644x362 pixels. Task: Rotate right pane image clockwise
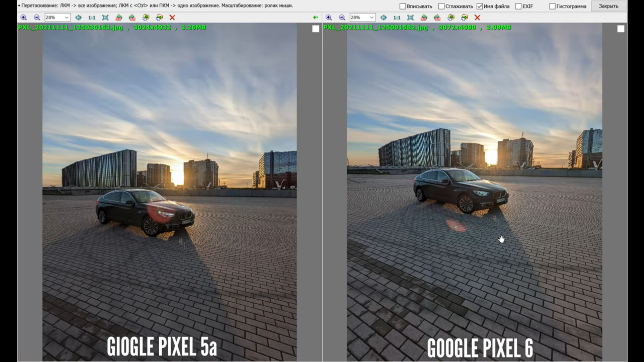pyautogui.click(x=437, y=17)
